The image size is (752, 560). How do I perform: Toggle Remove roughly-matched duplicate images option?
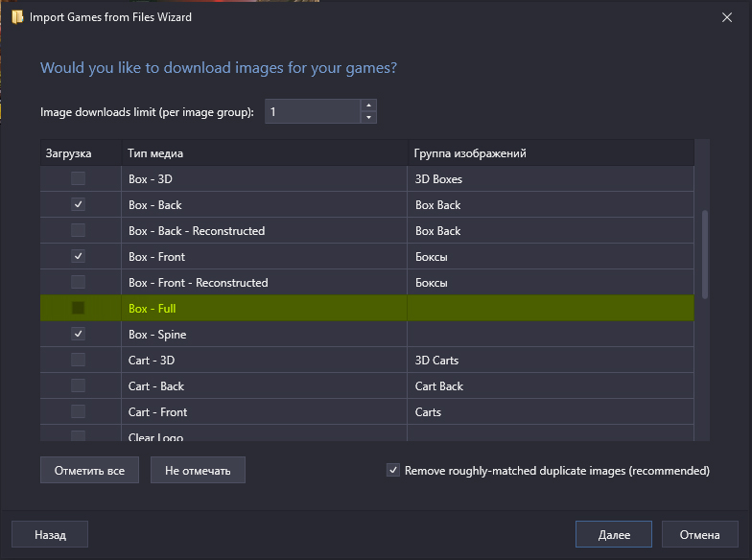tap(392, 471)
